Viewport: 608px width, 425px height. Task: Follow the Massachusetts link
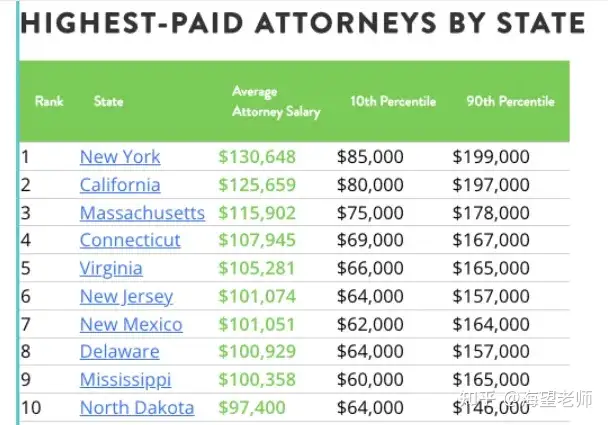pos(142,213)
